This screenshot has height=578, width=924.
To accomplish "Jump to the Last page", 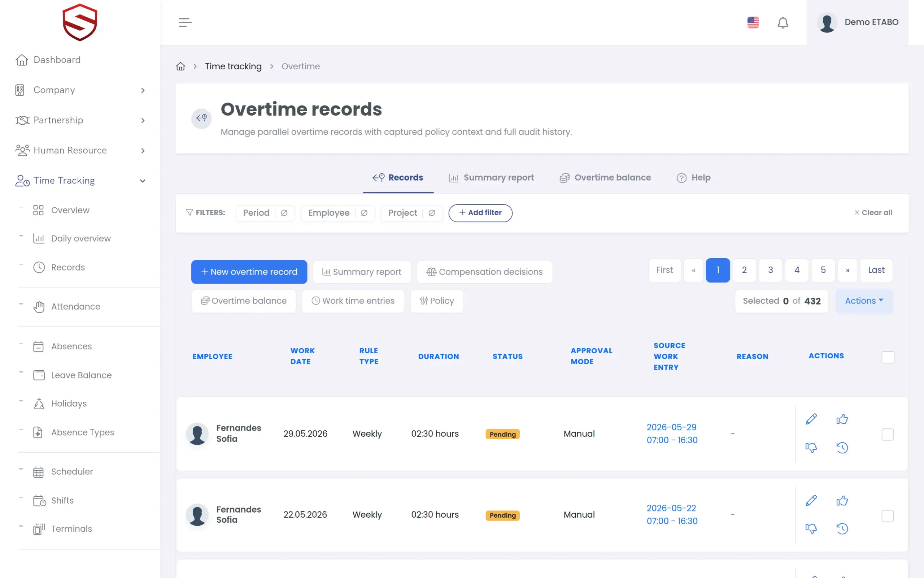I will tap(876, 270).
